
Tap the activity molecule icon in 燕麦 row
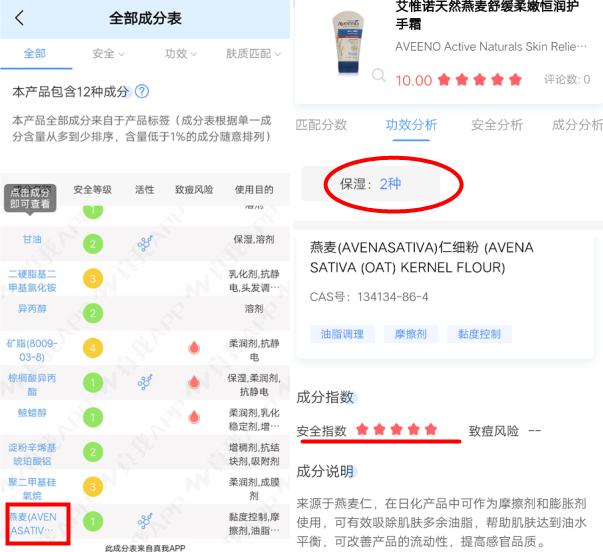145,521
